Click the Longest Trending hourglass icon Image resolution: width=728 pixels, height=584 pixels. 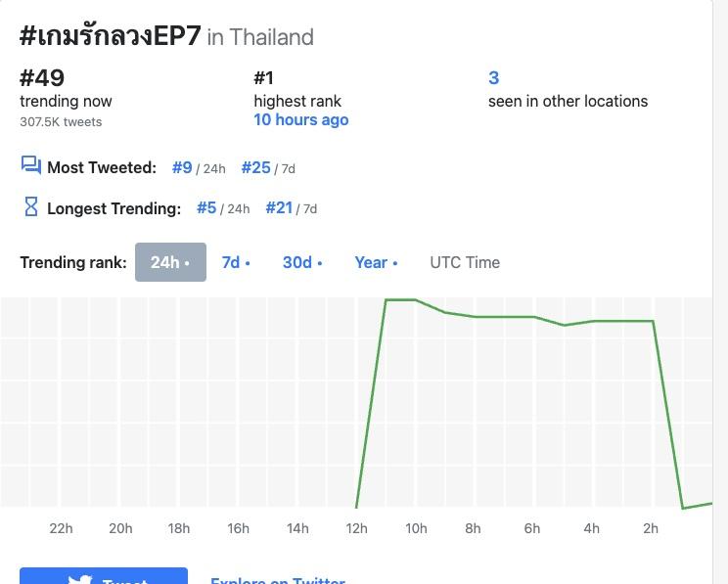(x=30, y=207)
